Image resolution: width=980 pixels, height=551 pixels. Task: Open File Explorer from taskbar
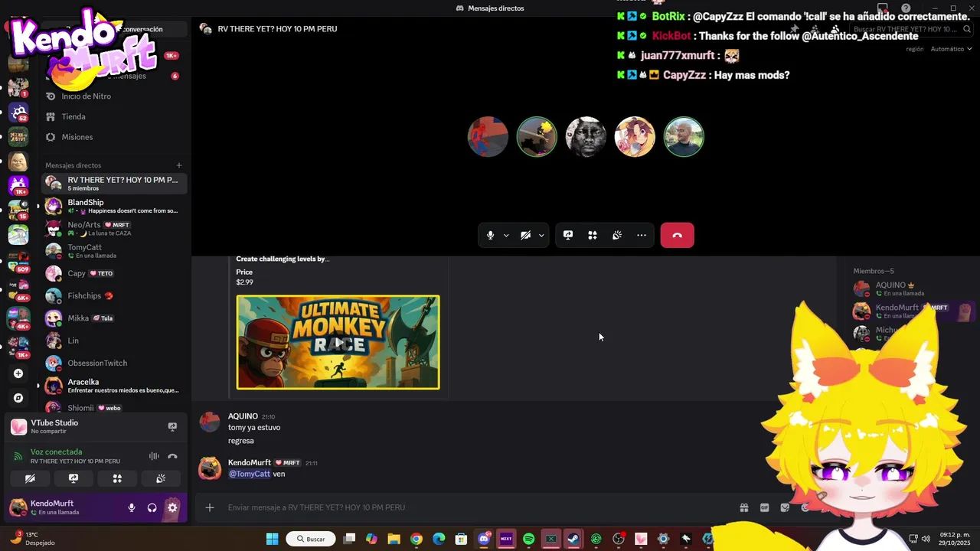(394, 539)
